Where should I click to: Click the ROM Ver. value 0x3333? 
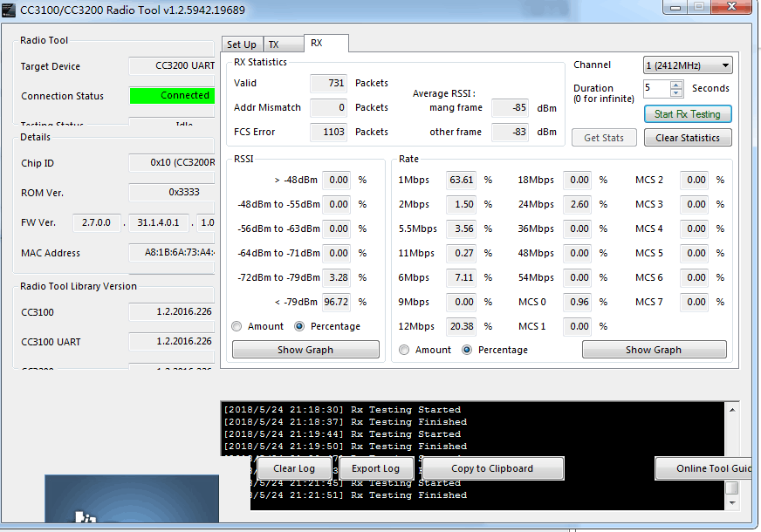(172, 192)
